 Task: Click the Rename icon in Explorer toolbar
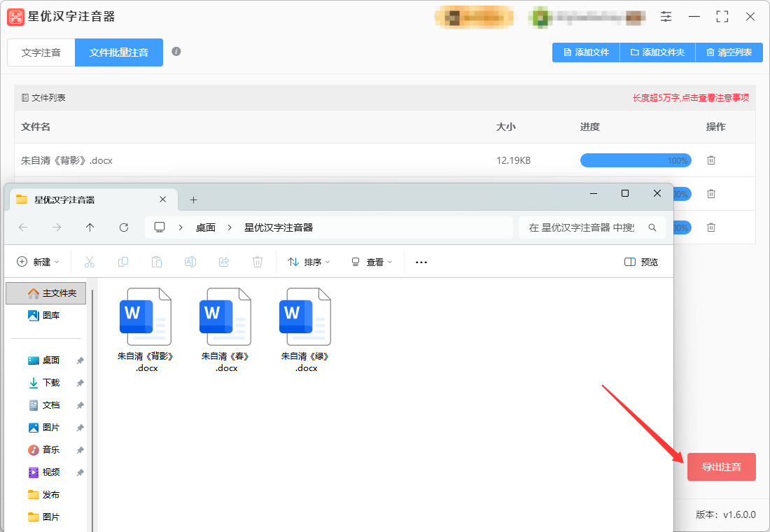(x=190, y=262)
